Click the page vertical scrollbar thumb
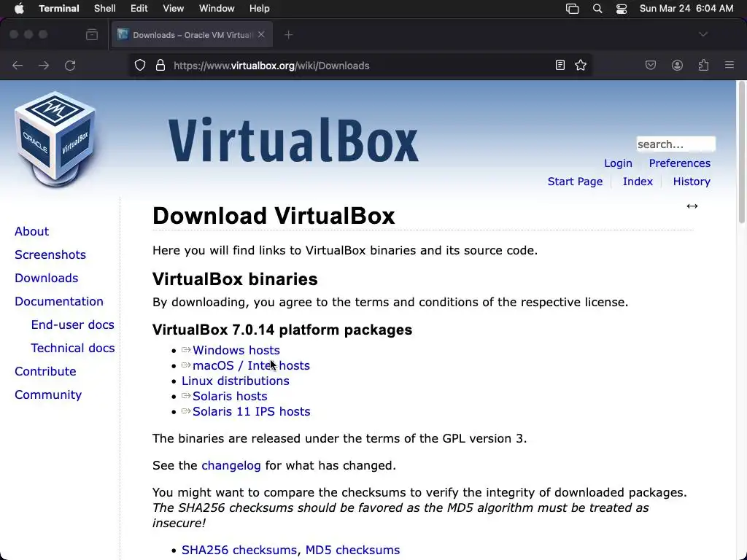 pyautogui.click(x=741, y=152)
